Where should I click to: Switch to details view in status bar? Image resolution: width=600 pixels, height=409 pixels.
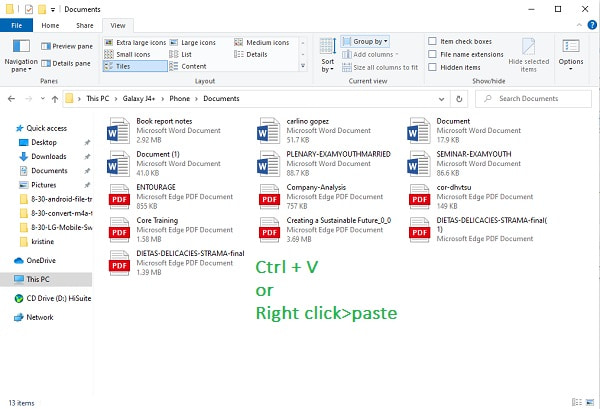click(x=576, y=402)
